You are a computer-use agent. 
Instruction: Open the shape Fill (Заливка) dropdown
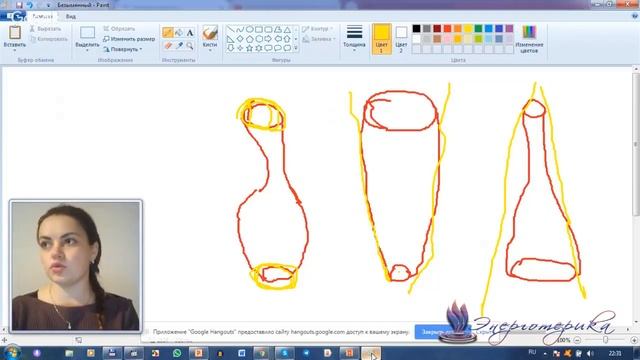[x=319, y=39]
